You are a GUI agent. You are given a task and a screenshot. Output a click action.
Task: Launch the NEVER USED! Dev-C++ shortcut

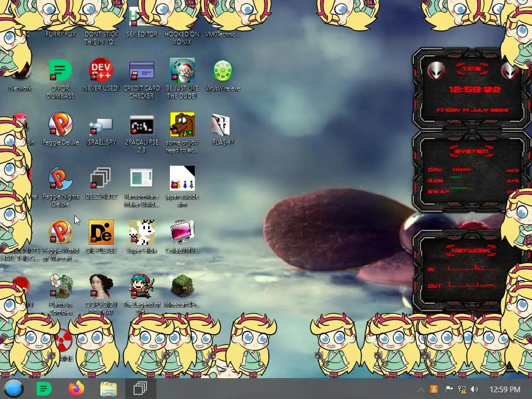click(101, 71)
